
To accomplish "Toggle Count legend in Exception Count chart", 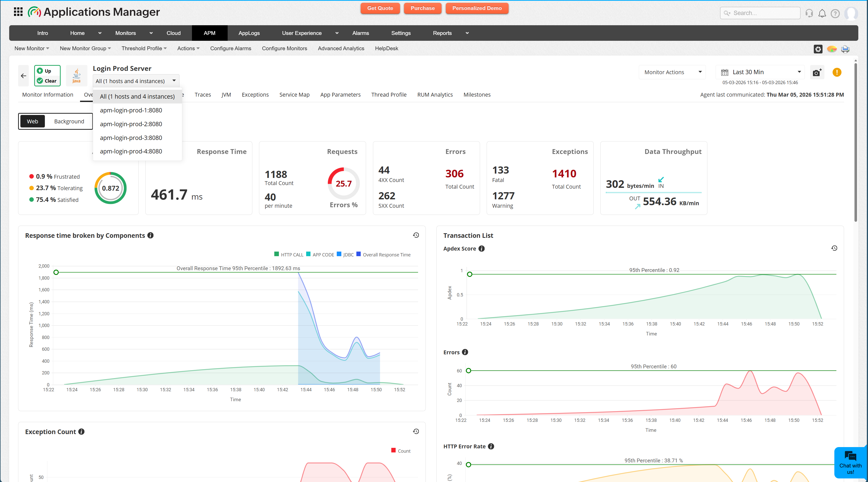I will tap(401, 451).
